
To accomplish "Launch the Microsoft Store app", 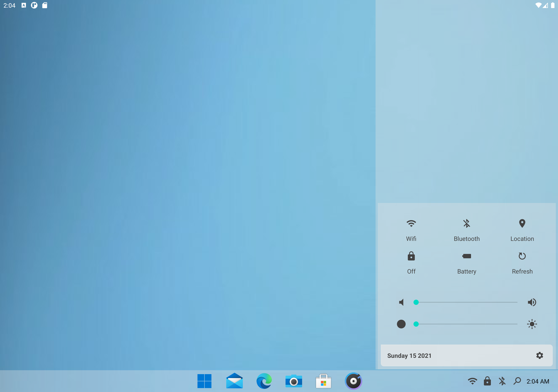I will (323, 381).
